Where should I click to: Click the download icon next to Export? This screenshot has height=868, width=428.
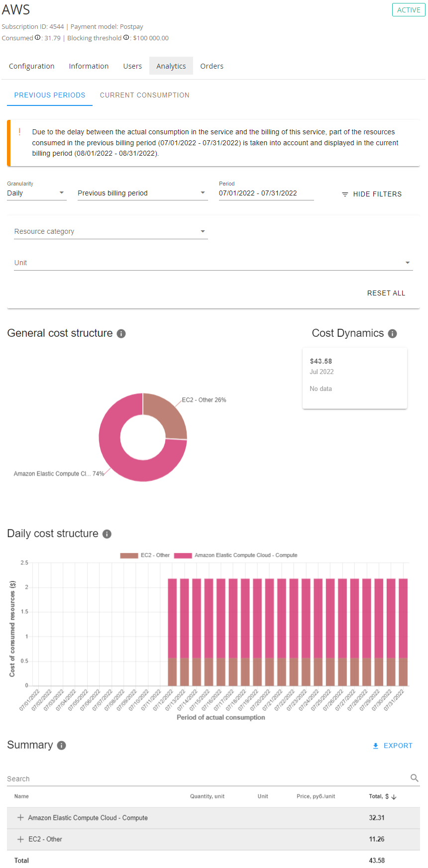point(376,746)
